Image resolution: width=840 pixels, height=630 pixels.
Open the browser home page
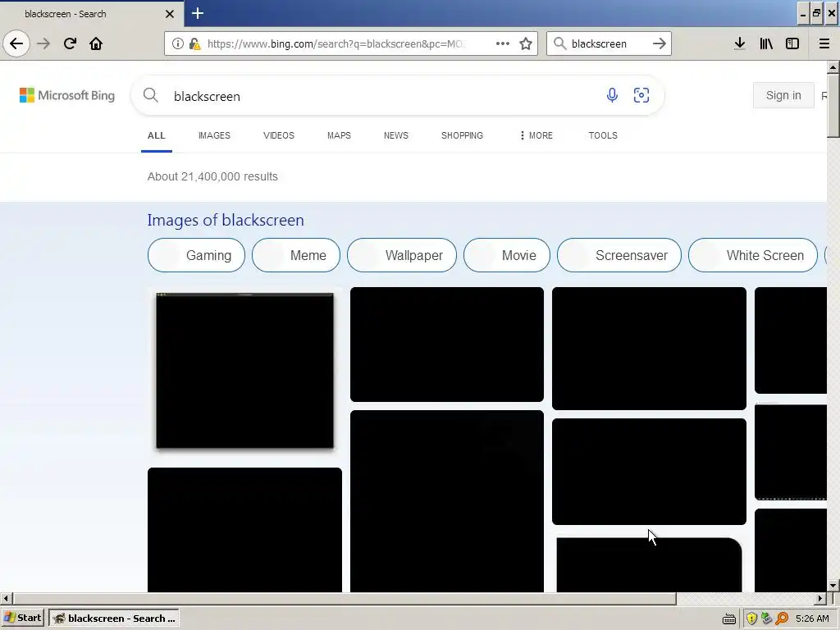[96, 43]
